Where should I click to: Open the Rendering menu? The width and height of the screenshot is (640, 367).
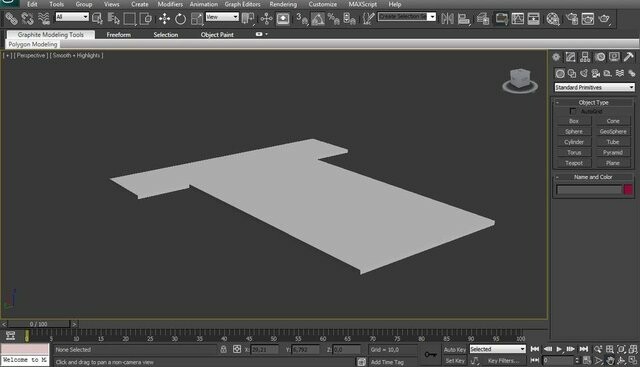coord(283,4)
